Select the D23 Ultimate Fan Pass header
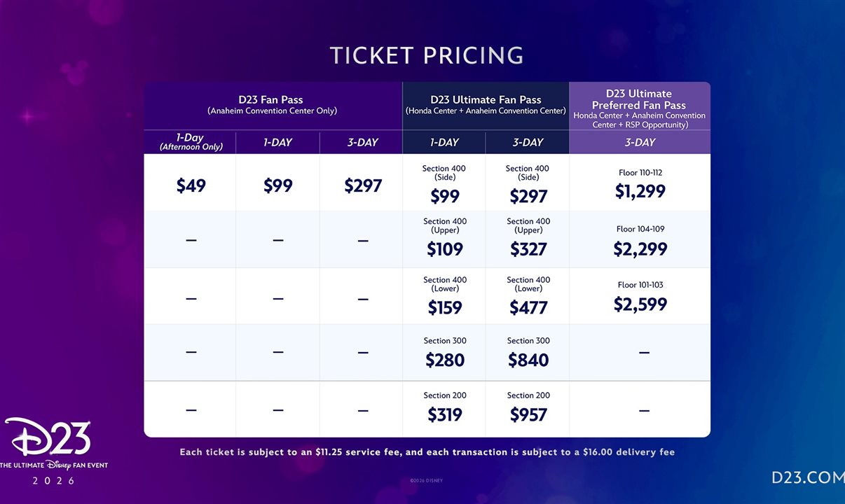This screenshot has width=845, height=504. pos(485,104)
